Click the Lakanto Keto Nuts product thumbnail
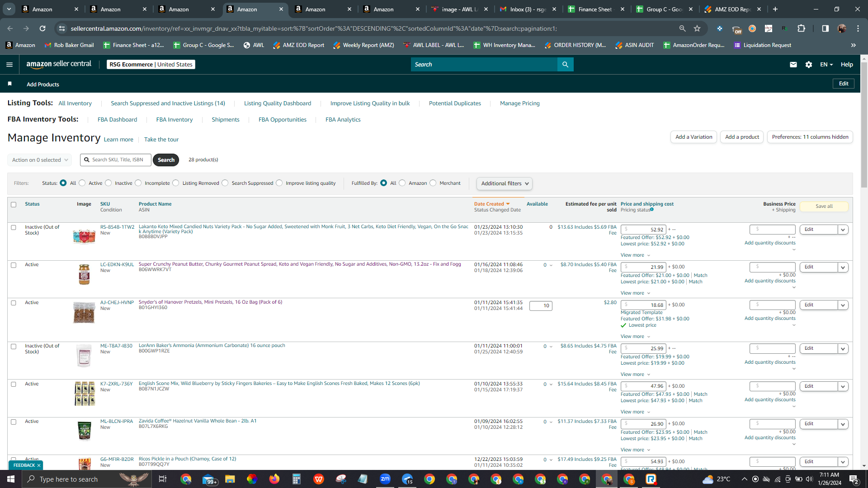The image size is (868, 488). 84,236
